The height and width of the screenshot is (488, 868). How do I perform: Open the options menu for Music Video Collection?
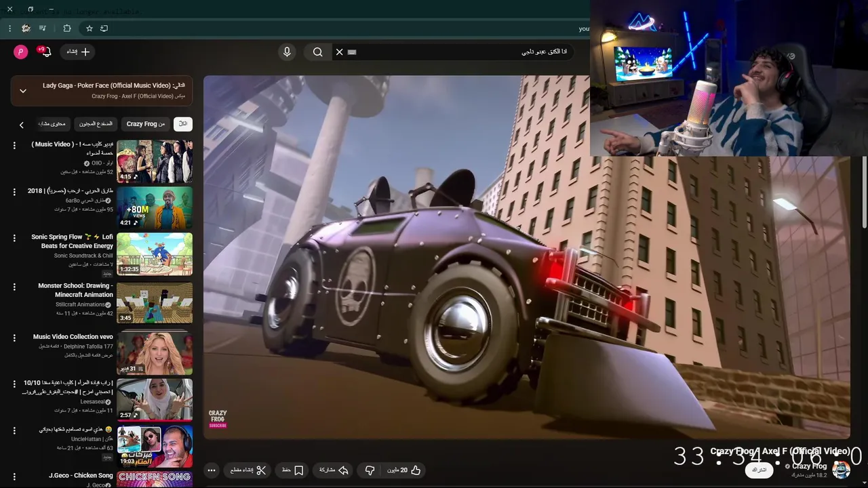click(14, 338)
